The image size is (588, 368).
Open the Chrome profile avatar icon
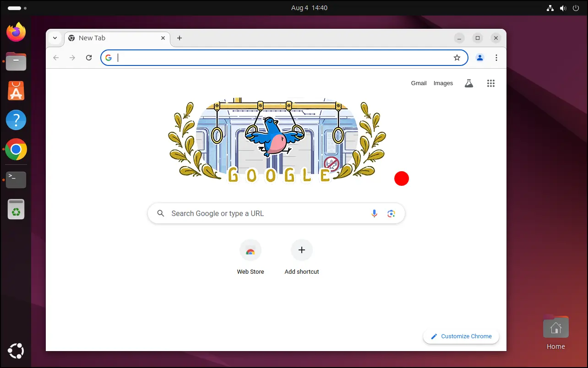point(480,58)
